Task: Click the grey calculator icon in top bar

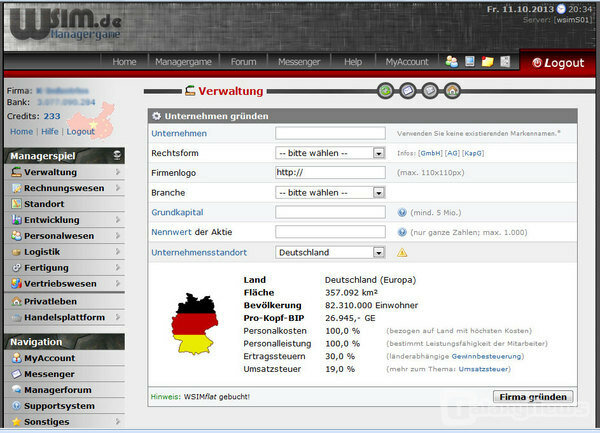Action: click(x=505, y=61)
